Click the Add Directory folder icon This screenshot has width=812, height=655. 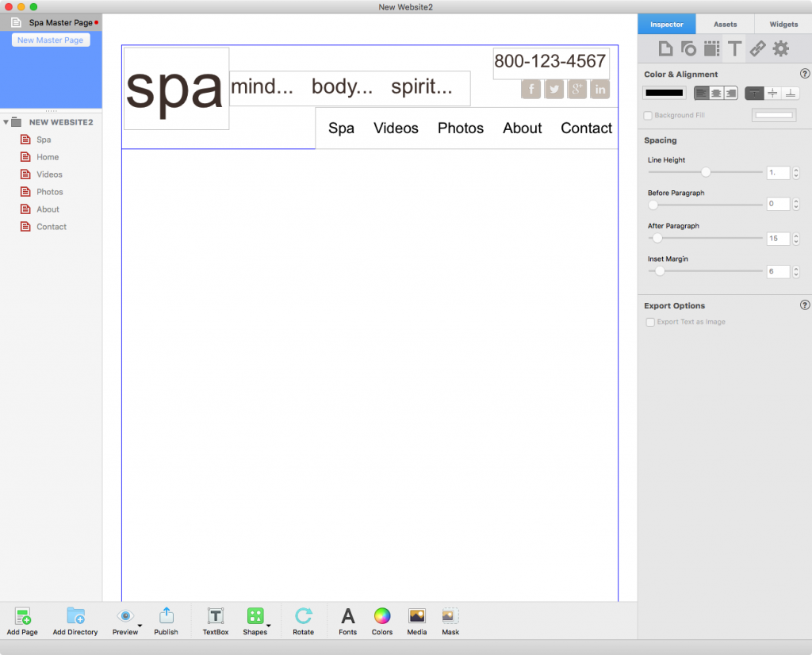(x=75, y=616)
